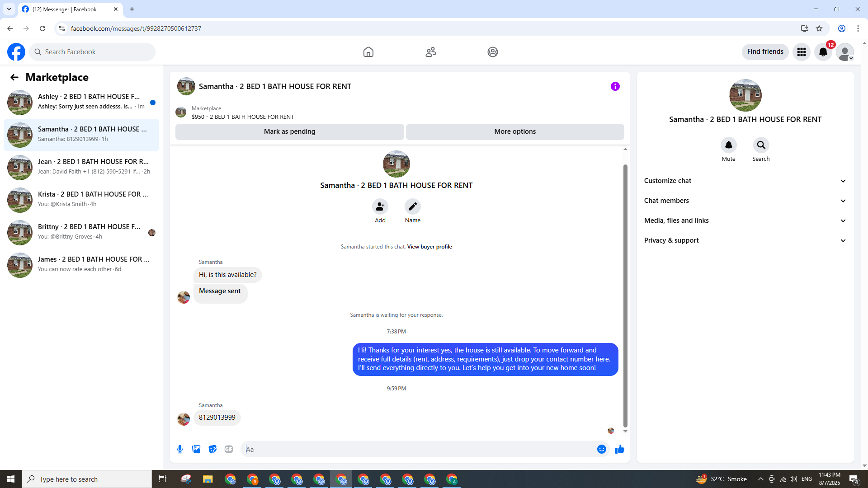Send a thumbs-up like
Viewport: 868px width, 488px height.
(x=619, y=449)
